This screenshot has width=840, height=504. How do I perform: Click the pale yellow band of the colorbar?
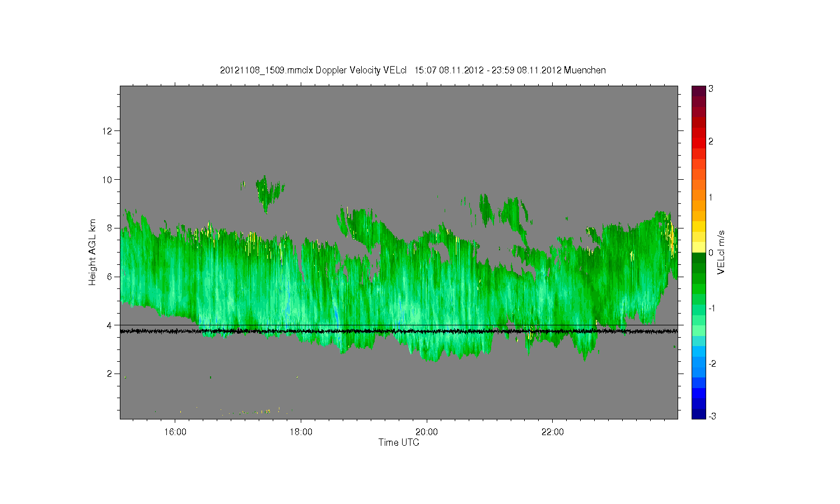(x=698, y=247)
